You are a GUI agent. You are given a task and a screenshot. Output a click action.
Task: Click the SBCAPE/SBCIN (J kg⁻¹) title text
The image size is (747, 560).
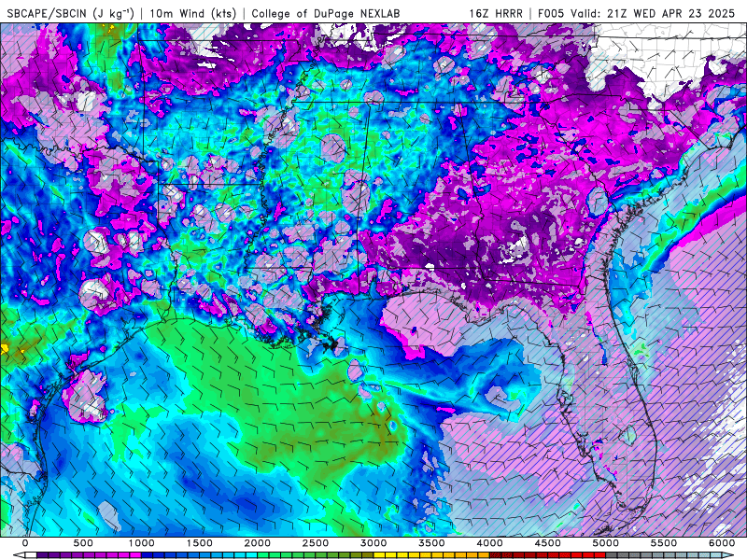pos(71,13)
